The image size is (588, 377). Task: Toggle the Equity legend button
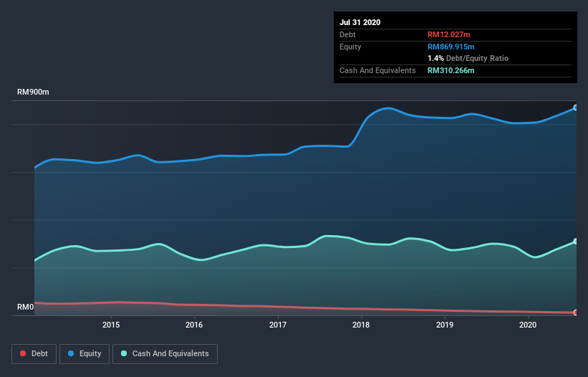pyautogui.click(x=85, y=354)
